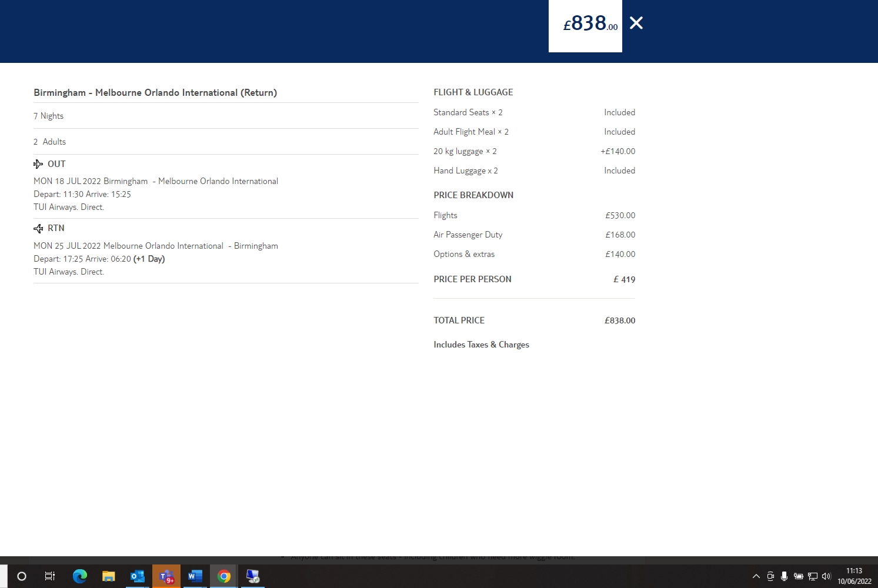The height and width of the screenshot is (588, 878).
Task: Click the Meet Now tray icon
Action: pos(770,576)
